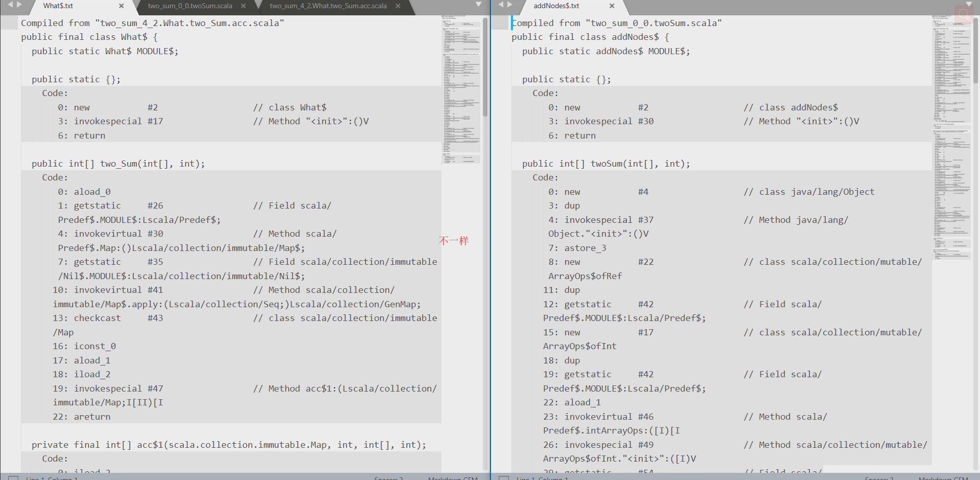Screen dimensions: 980x480
Task: Click 'public final class addNodes$ {' line
Action: (590, 37)
